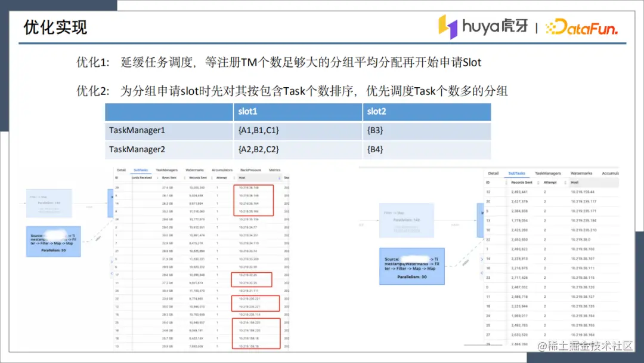Sort by Host column in left panel

[x=242, y=177]
